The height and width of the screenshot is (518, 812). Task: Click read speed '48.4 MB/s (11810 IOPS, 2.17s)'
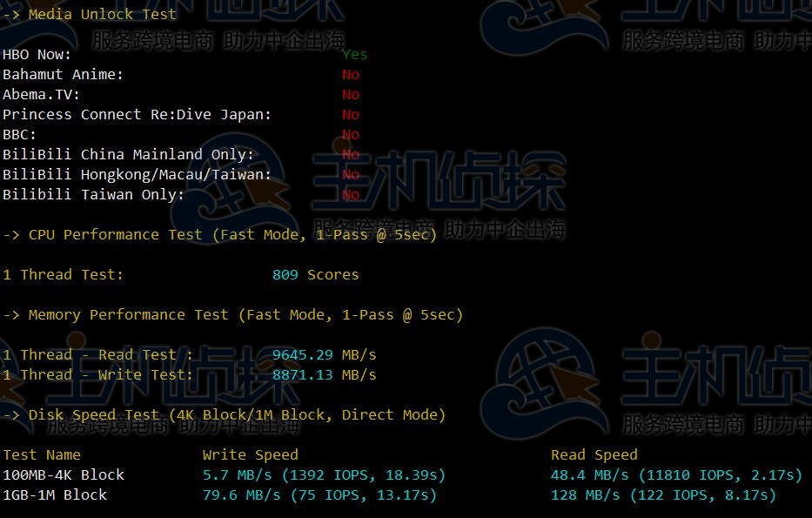(676, 475)
